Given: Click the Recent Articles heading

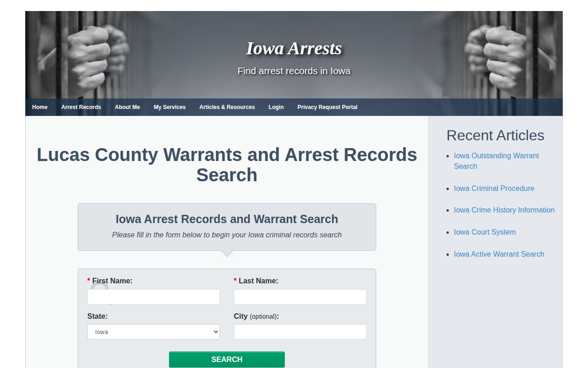Looking at the screenshot, I should (x=495, y=135).
